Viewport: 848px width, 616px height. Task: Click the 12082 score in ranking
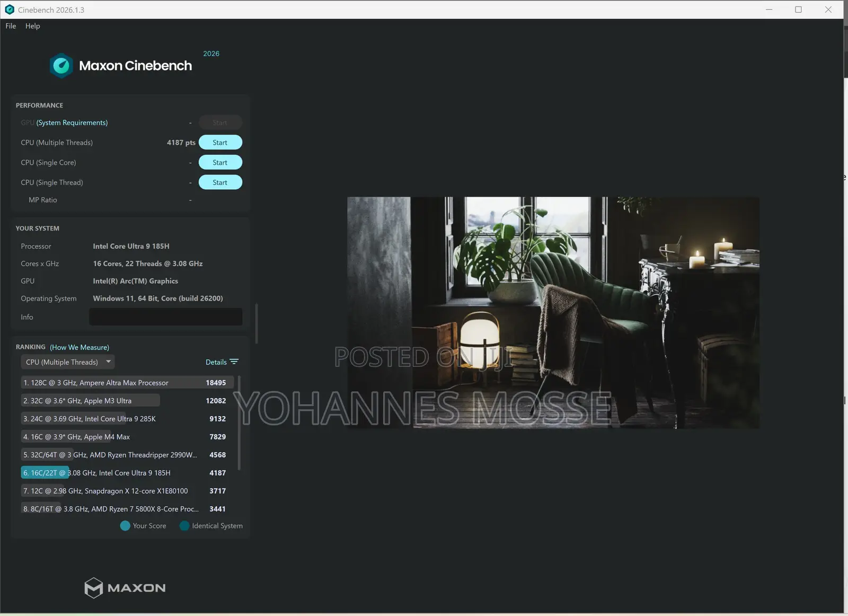[x=216, y=401]
